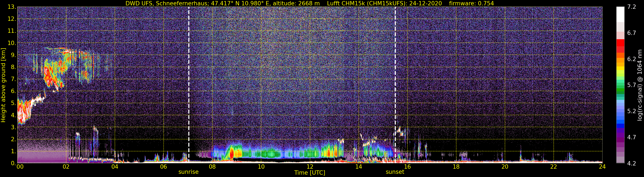Click the colorbar tick label '4.7'
This screenshot has width=644, height=177.
click(x=632, y=137)
